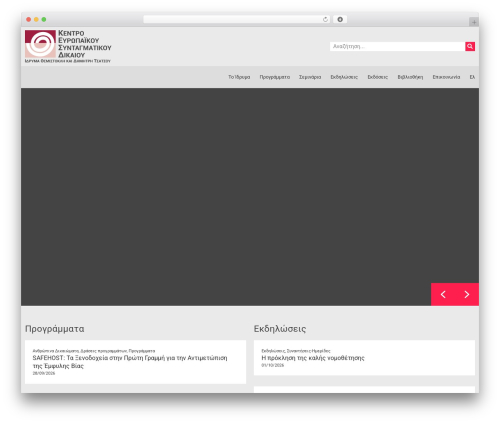Open the Βιβλιοθήκη menu item
Image resolution: width=500 pixels, height=423 pixels.
(410, 77)
